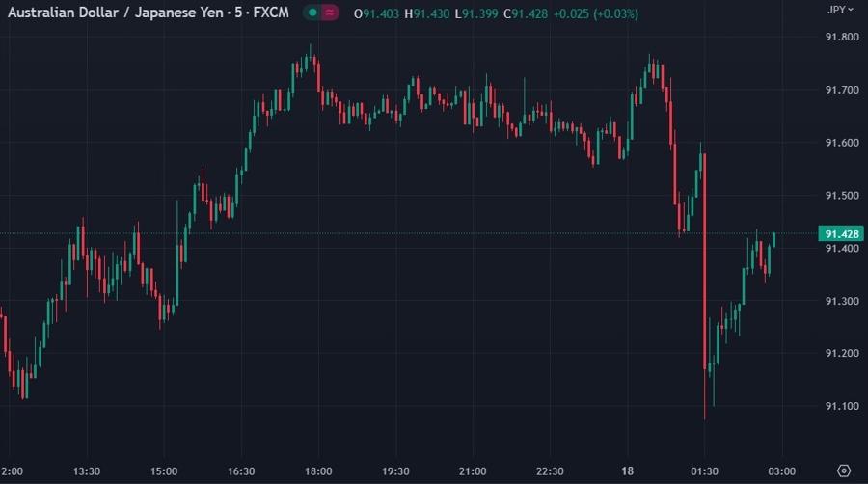Screen dimensions: 868x484
Task: Click the 91.300 price axis label
Action: click(842, 301)
